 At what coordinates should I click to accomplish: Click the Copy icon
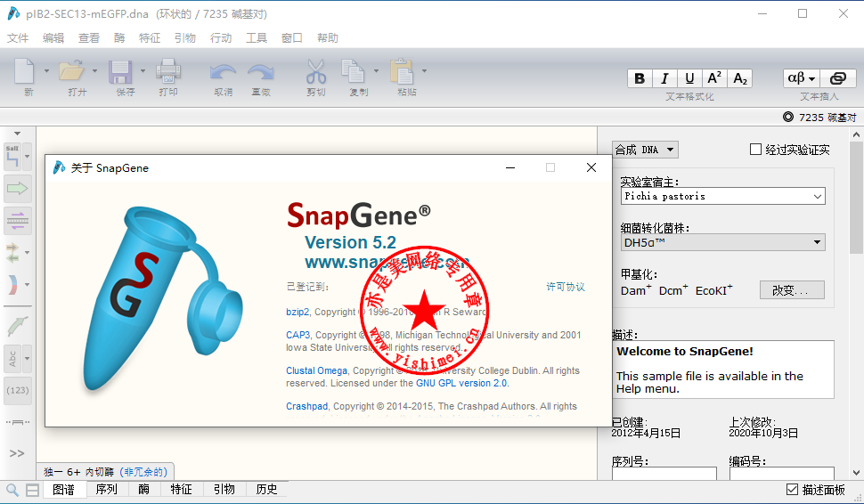coord(354,71)
